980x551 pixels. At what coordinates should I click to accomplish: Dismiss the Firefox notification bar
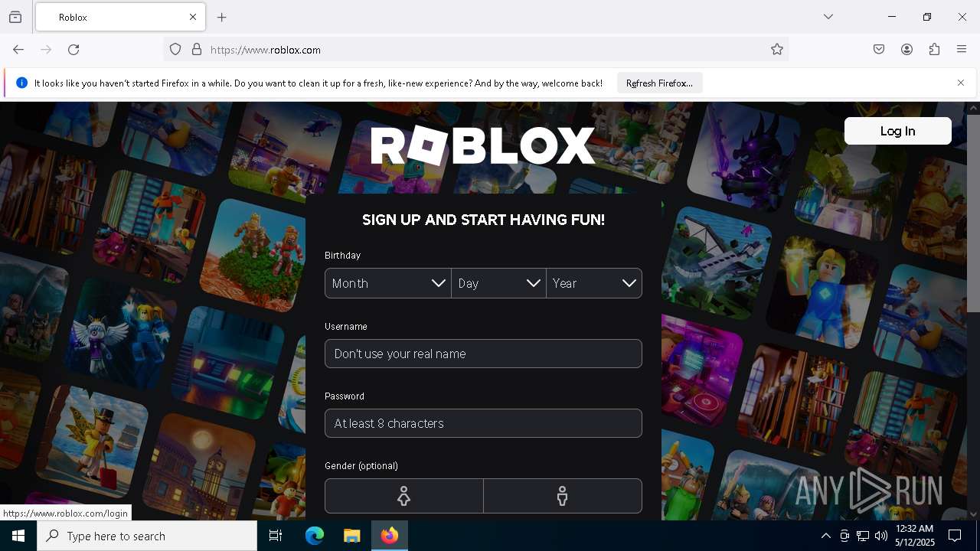[961, 83]
